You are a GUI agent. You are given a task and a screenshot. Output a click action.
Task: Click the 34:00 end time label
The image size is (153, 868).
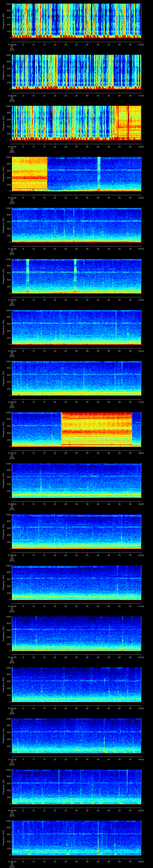tap(141, 249)
